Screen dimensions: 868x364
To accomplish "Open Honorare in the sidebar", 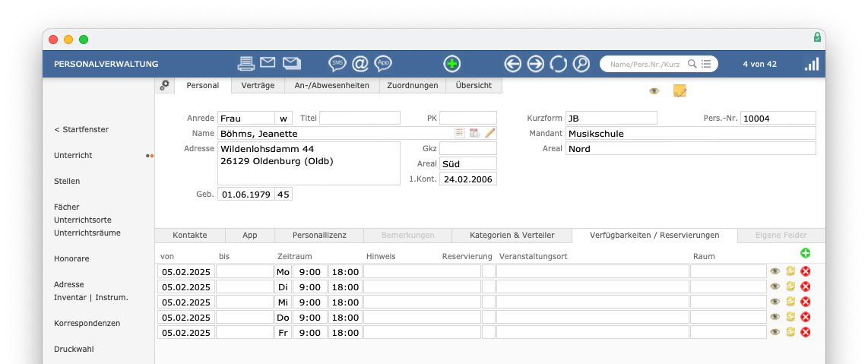I will pos(71,258).
